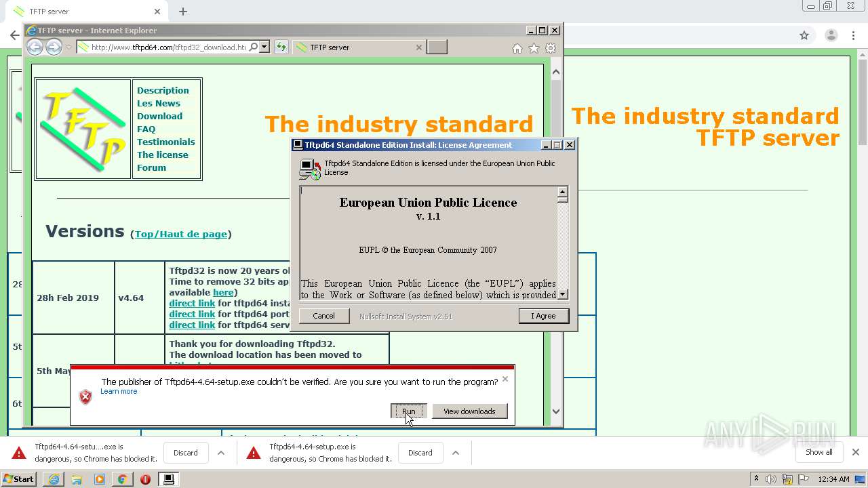Image resolution: width=868 pixels, height=488 pixels.
Task: Open the Download link in site menu
Action: [x=159, y=116]
